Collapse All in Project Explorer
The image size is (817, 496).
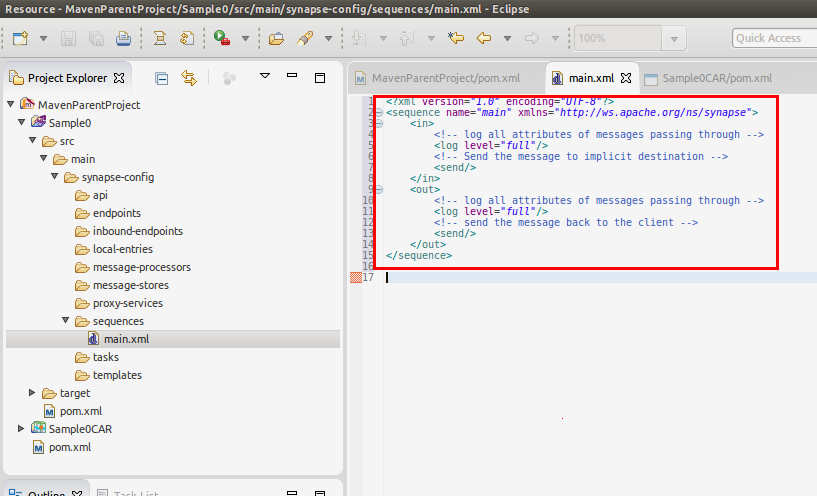click(161, 78)
